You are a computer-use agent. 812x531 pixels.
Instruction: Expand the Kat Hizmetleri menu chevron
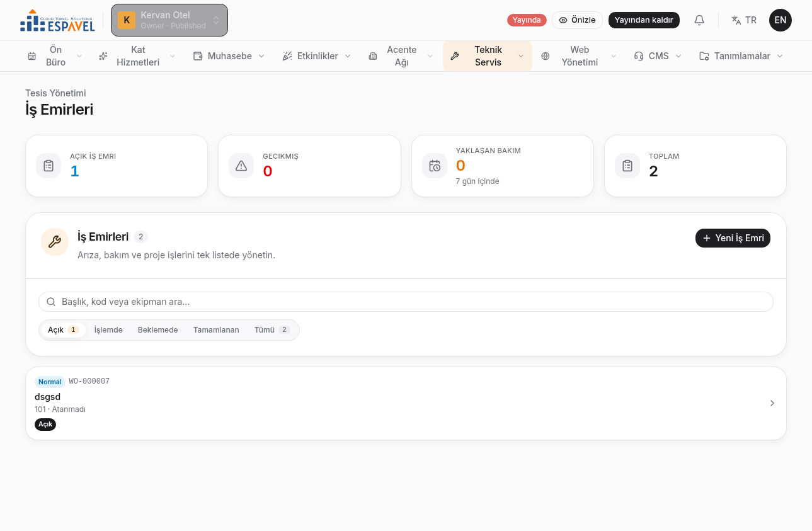coord(173,56)
